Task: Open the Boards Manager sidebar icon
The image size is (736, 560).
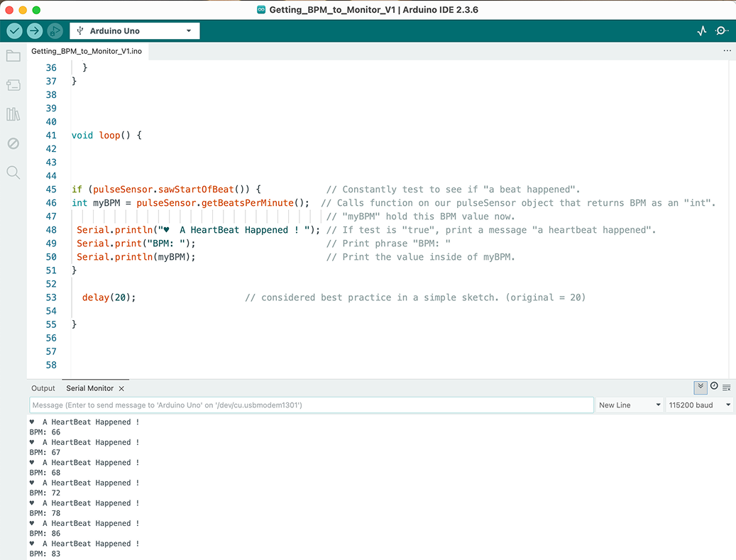Action: (x=13, y=84)
